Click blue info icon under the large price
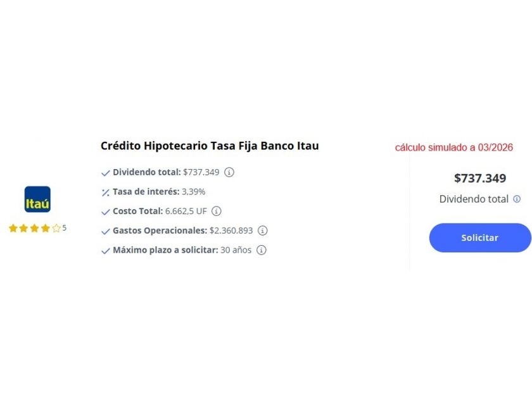 pyautogui.click(x=517, y=199)
